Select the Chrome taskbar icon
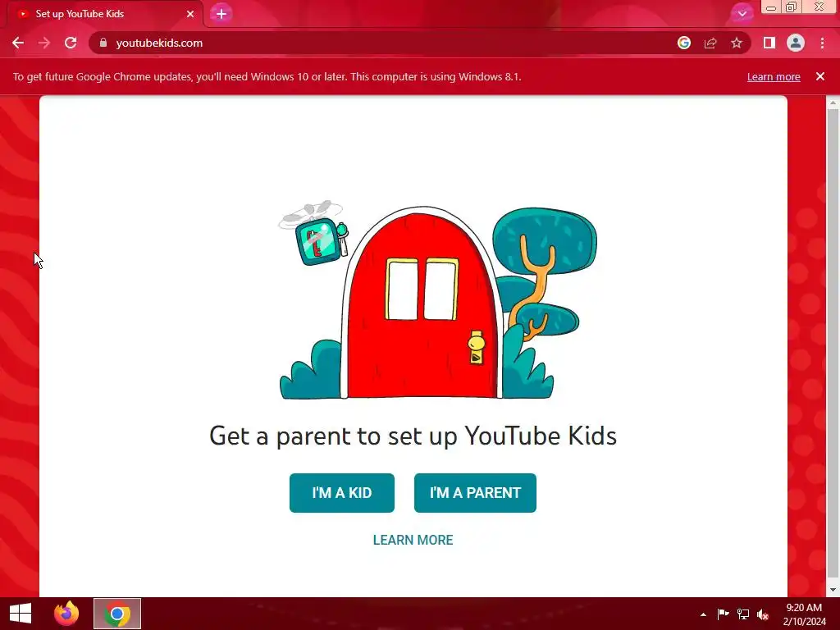Image resolution: width=840 pixels, height=630 pixels. pyautogui.click(x=117, y=614)
